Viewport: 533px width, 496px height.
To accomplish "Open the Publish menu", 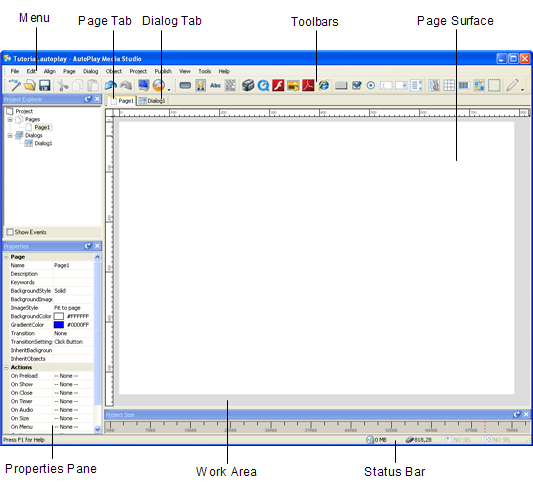I will [x=163, y=71].
